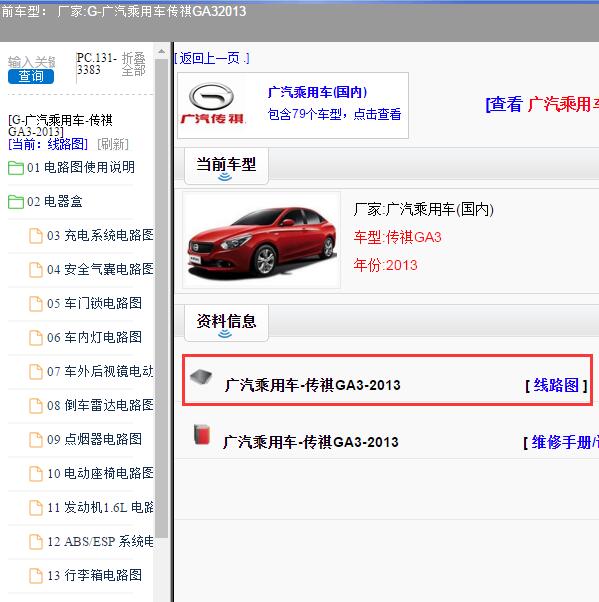Click the red 传祺GA3 car thumbnail
Viewport: 599px width, 602px height.
tap(261, 240)
